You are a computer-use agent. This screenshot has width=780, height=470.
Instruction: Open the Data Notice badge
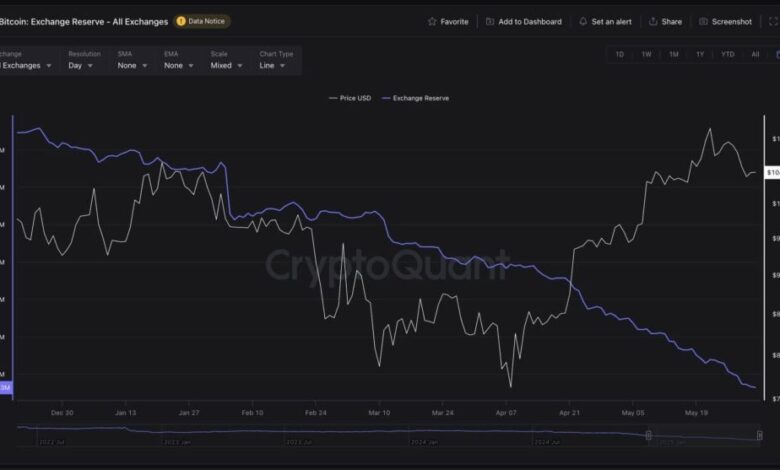tap(202, 21)
